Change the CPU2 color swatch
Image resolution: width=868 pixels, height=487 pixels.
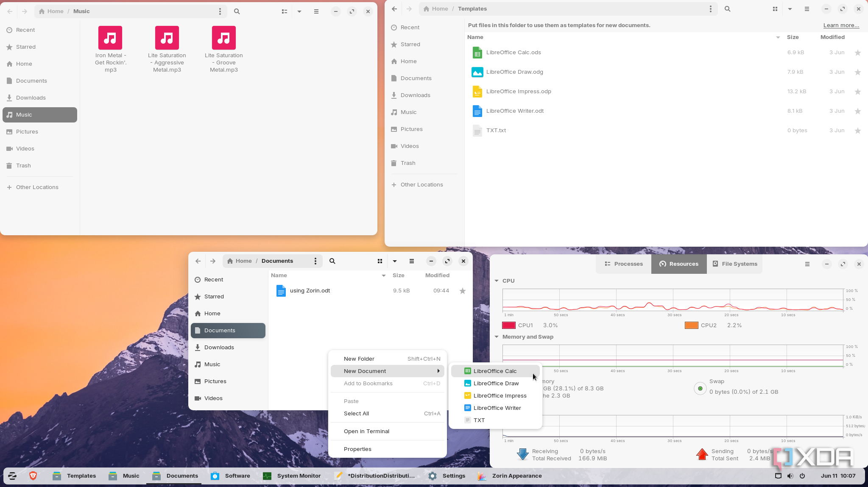click(692, 326)
